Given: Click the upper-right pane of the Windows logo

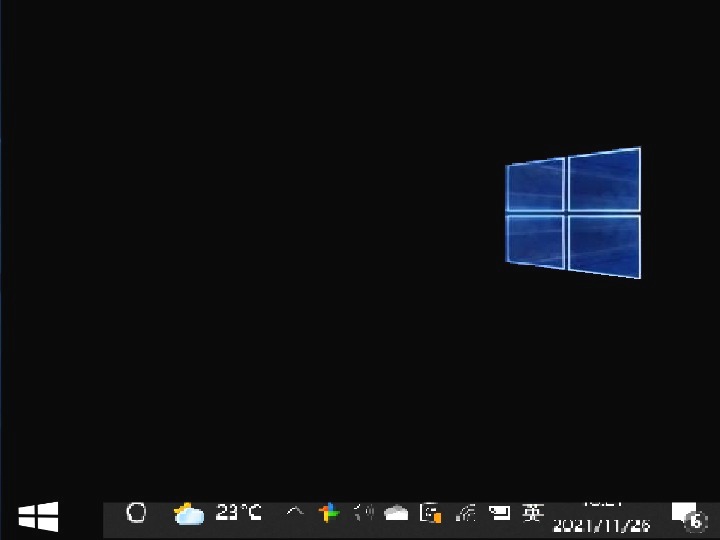Looking at the screenshot, I should pos(604,180).
